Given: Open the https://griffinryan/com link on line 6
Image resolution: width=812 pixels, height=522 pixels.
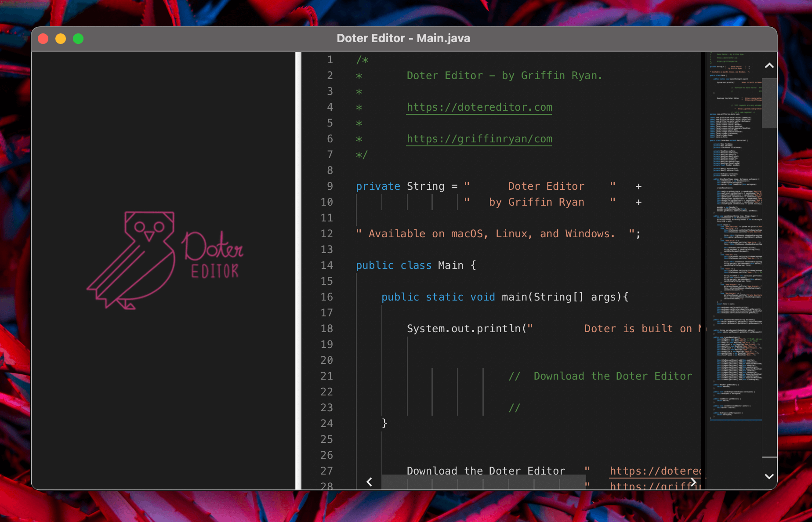Looking at the screenshot, I should point(479,139).
